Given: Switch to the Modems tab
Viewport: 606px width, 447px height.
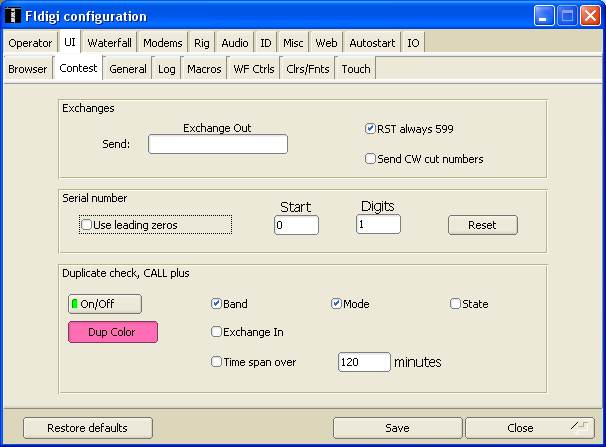Looking at the screenshot, I should point(162,43).
